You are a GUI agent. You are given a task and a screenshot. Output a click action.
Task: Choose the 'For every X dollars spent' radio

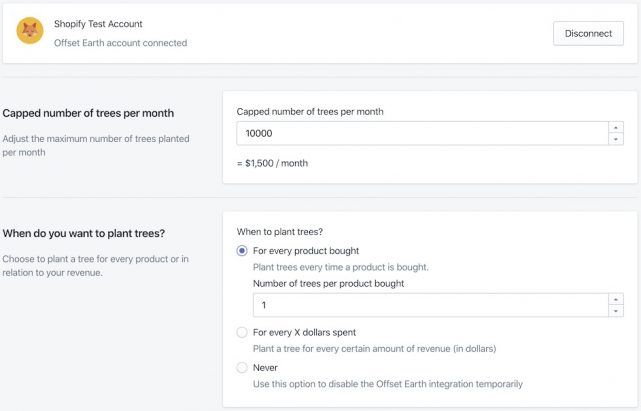[x=242, y=332]
